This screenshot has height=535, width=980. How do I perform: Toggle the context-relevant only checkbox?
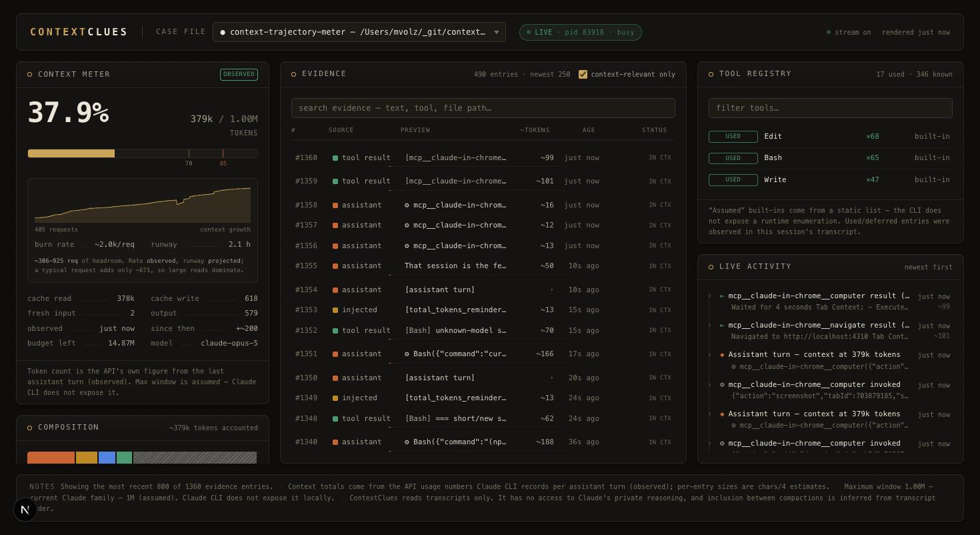pos(583,74)
